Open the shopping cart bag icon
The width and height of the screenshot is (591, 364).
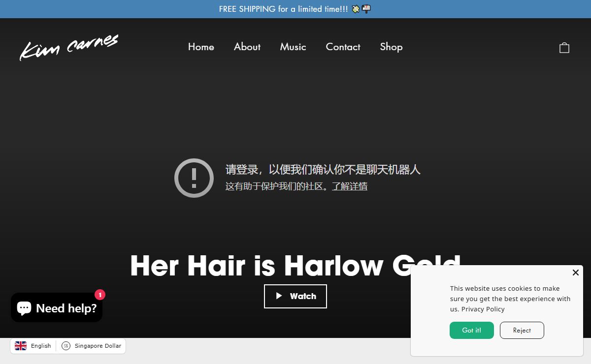coord(564,48)
